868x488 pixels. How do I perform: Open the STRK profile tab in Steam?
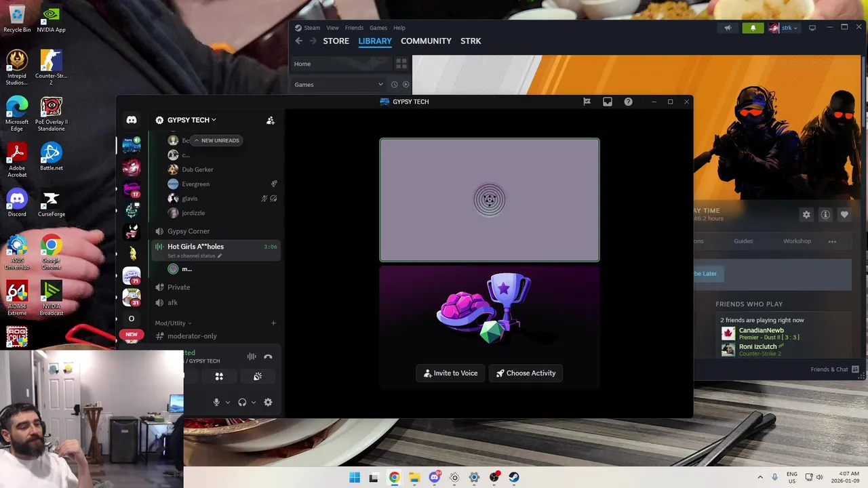(471, 41)
